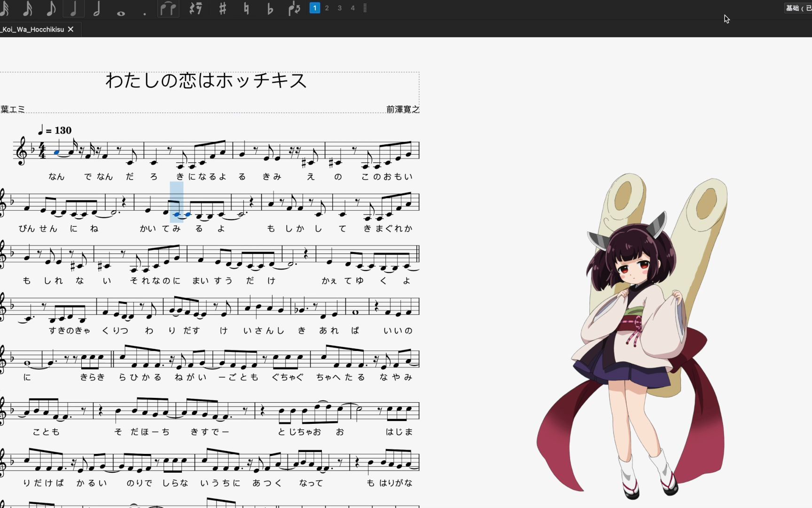This screenshot has height=508, width=812.
Task: Toggle the augmentation dot
Action: tap(144, 14)
